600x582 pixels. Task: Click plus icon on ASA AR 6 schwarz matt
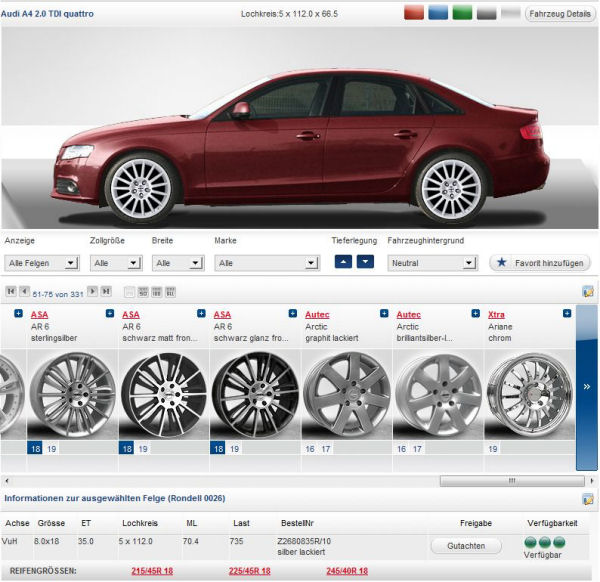[201, 314]
